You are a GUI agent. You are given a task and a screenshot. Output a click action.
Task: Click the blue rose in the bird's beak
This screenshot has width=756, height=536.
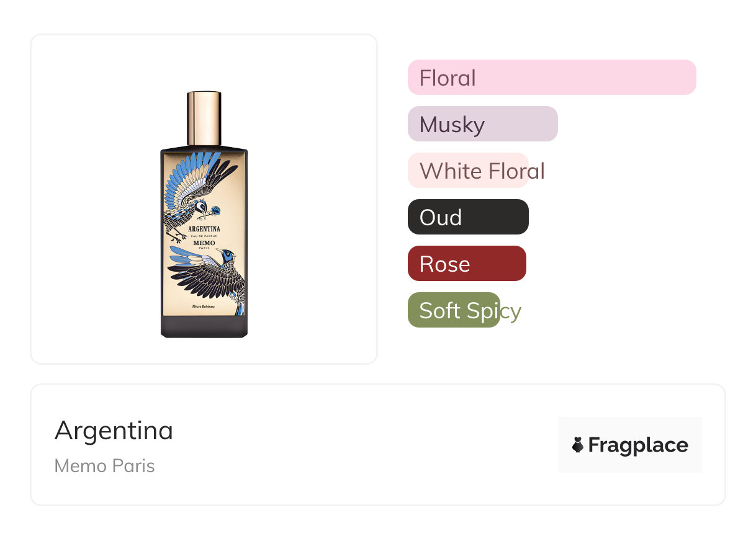coord(216,210)
